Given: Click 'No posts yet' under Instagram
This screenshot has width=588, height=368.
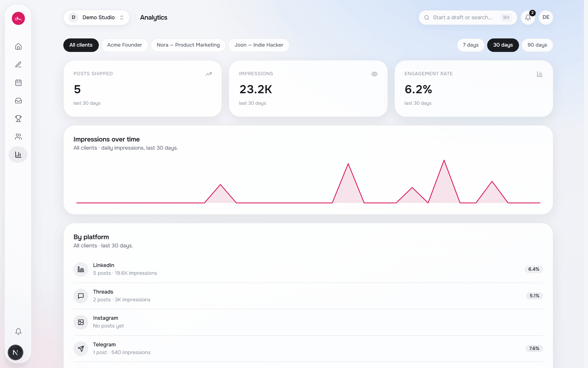Looking at the screenshot, I should (x=108, y=326).
